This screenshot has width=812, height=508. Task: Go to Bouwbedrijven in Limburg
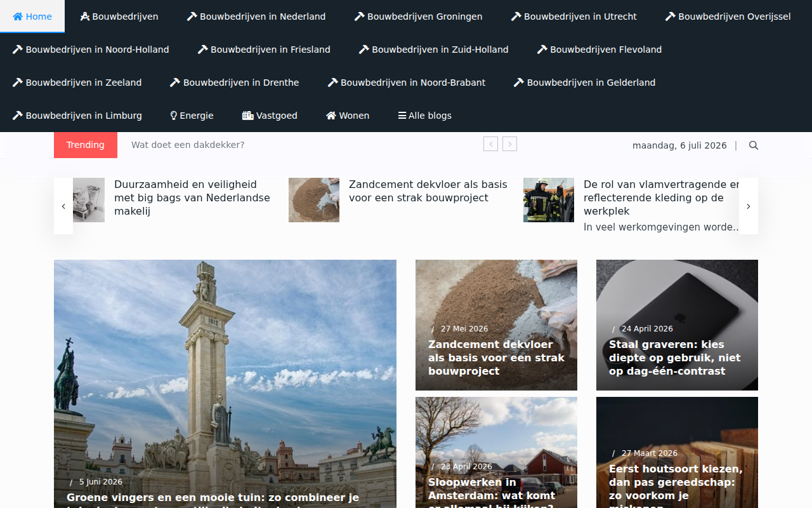click(x=77, y=116)
